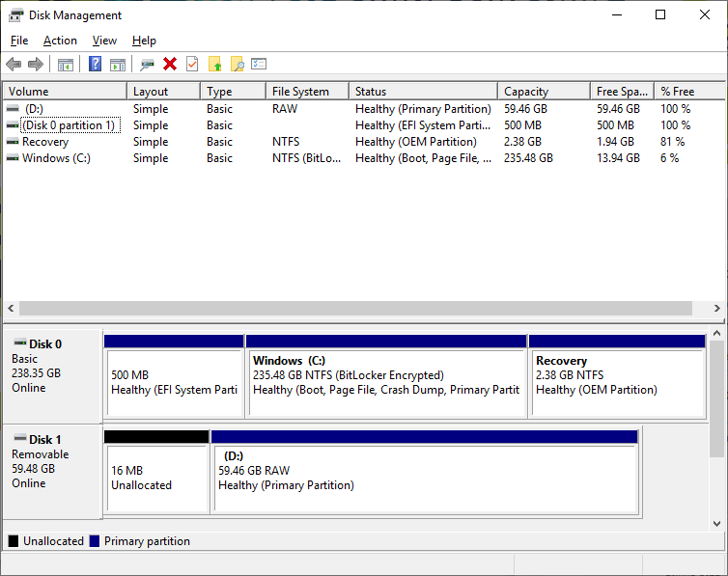Open the View menu
Image resolution: width=728 pixels, height=576 pixels.
(x=104, y=41)
